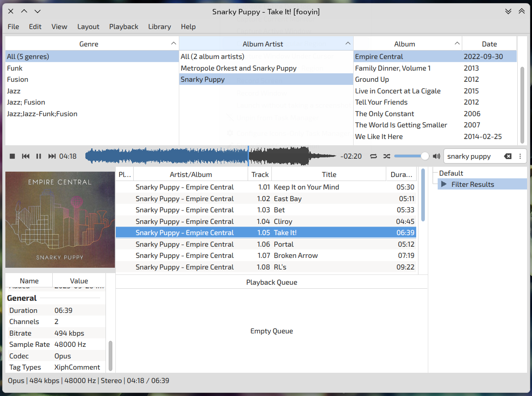Click the album list vertical scrollbar

522,105
